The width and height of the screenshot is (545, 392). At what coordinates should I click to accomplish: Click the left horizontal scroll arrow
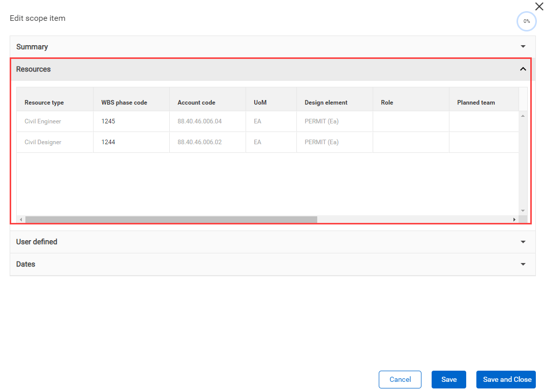[21, 219]
